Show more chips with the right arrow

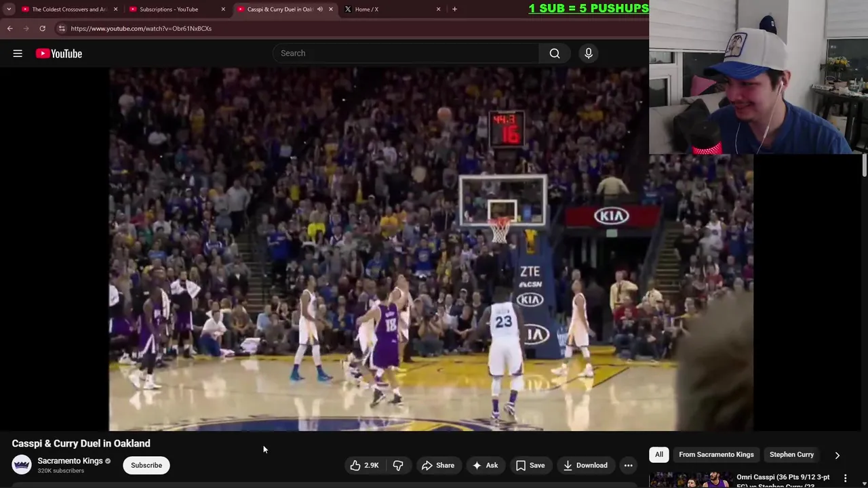837,455
